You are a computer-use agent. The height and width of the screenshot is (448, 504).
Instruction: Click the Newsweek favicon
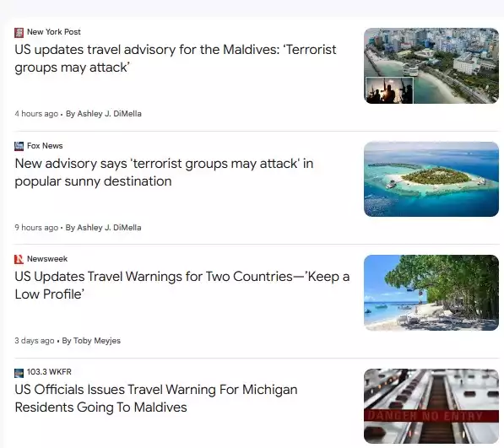coord(19,259)
